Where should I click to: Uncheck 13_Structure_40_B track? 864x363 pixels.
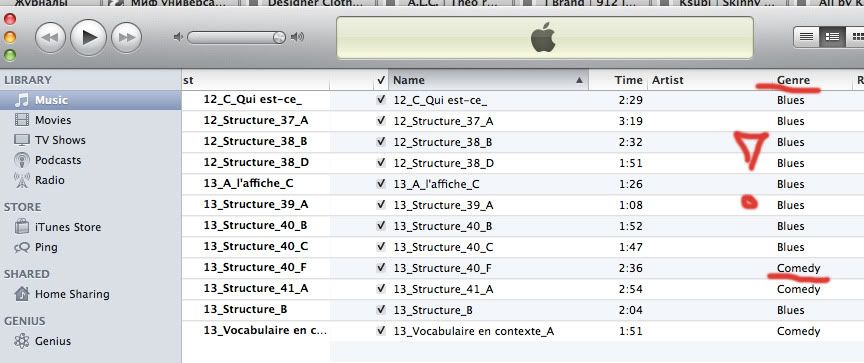[380, 226]
